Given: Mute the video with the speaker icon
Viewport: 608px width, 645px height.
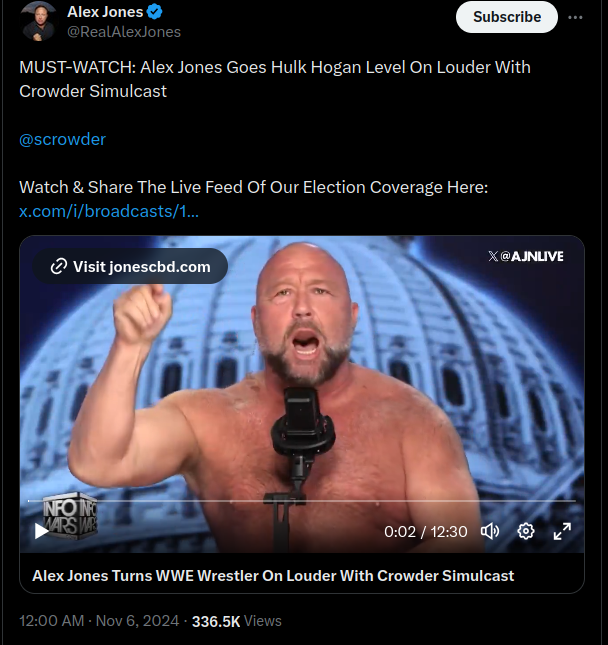Looking at the screenshot, I should tap(490, 531).
